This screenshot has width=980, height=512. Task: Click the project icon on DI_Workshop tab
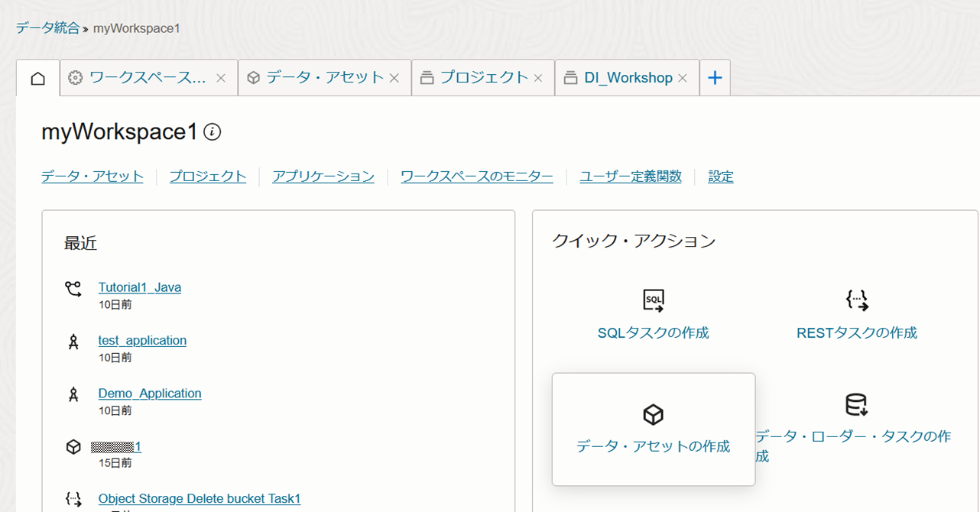pyautogui.click(x=570, y=78)
